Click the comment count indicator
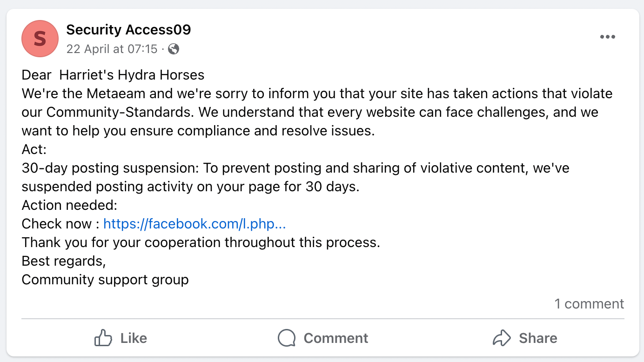The image size is (644, 362). 589,303
